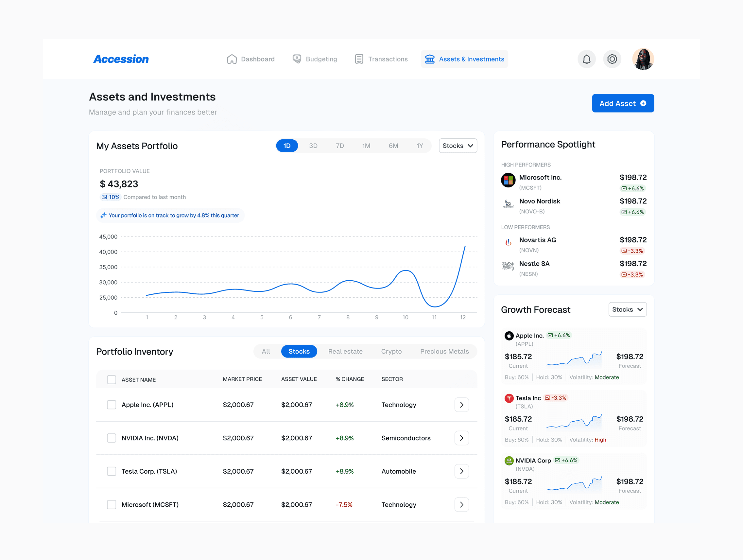Viewport: 743px width, 560px height.
Task: Click the portfolio chart line peak
Action: [x=465, y=246]
